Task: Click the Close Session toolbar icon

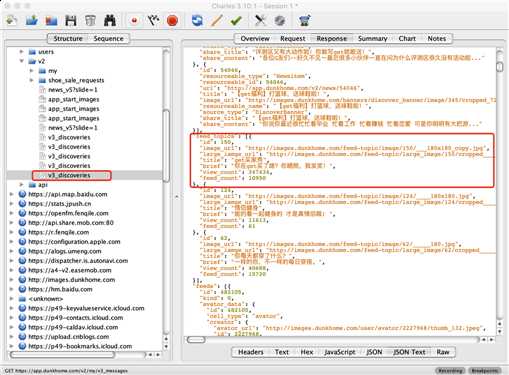Action: point(51,21)
